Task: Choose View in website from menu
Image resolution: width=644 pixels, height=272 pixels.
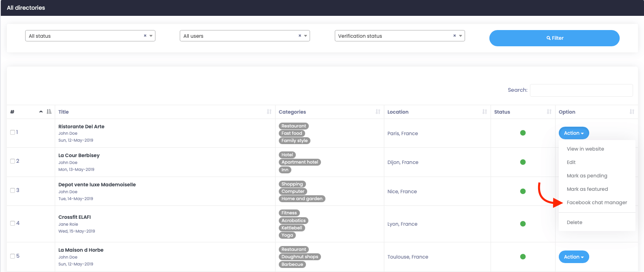Action: [585, 149]
